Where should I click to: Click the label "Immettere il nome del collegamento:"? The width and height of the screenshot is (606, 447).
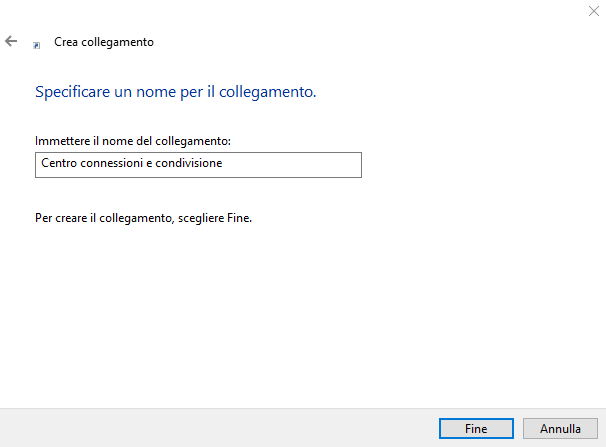(133, 141)
